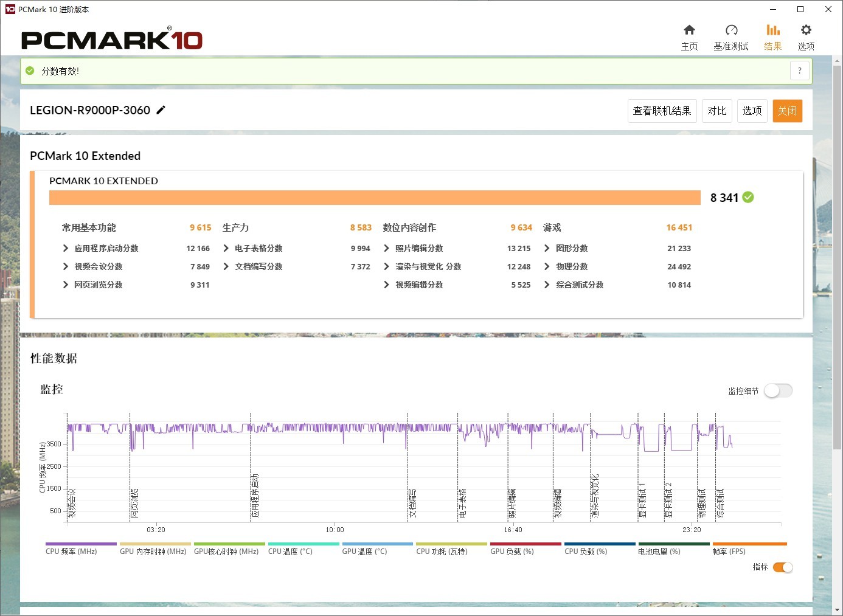Expand 物理分数 row
Viewport: 843px width, 616px height.
coord(547,266)
